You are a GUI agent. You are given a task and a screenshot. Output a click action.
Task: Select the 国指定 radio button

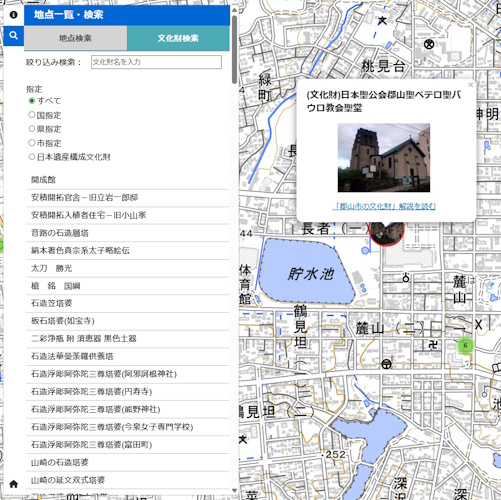32,115
